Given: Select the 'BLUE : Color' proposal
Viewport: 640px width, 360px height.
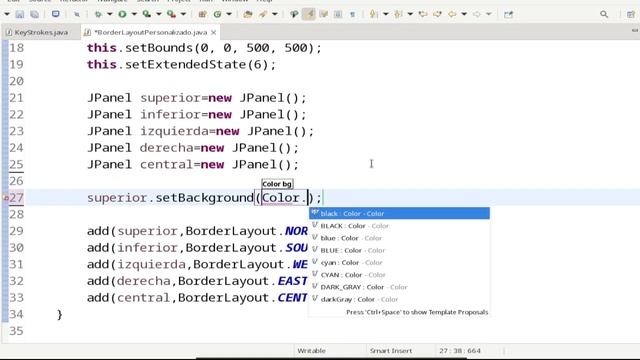Looking at the screenshot, I should (x=399, y=250).
